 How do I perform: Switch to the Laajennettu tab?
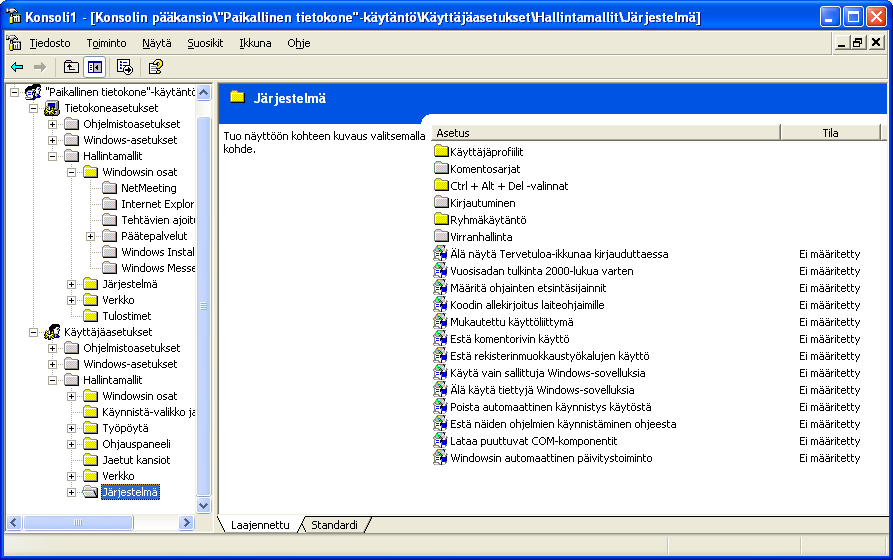pyautogui.click(x=260, y=525)
